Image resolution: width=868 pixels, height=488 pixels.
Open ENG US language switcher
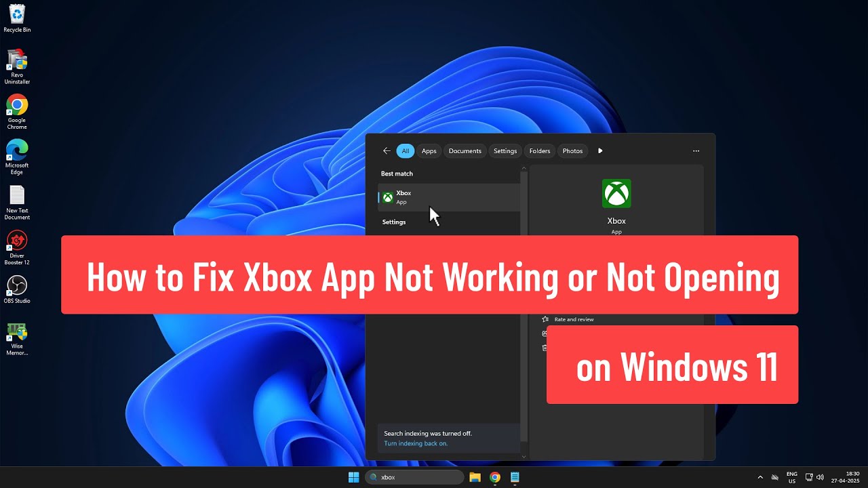click(791, 477)
